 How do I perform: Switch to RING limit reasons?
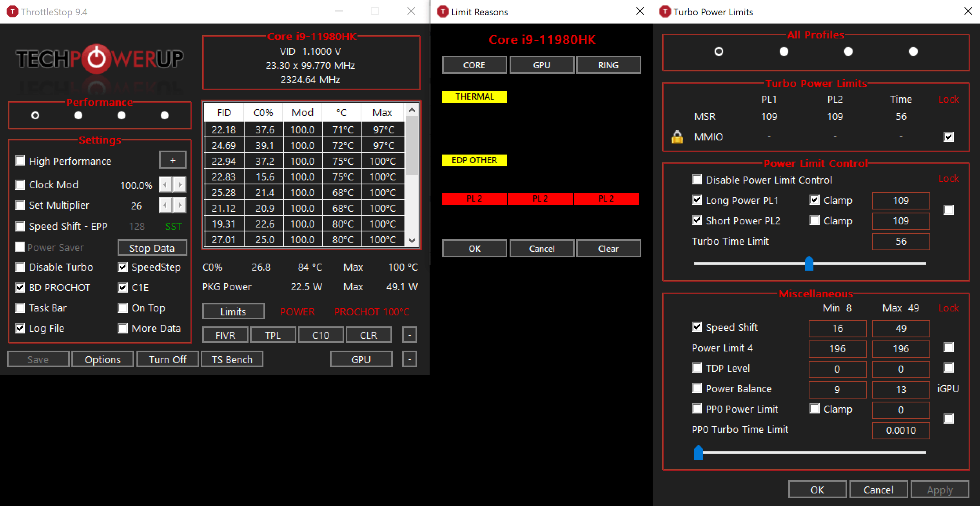click(608, 64)
